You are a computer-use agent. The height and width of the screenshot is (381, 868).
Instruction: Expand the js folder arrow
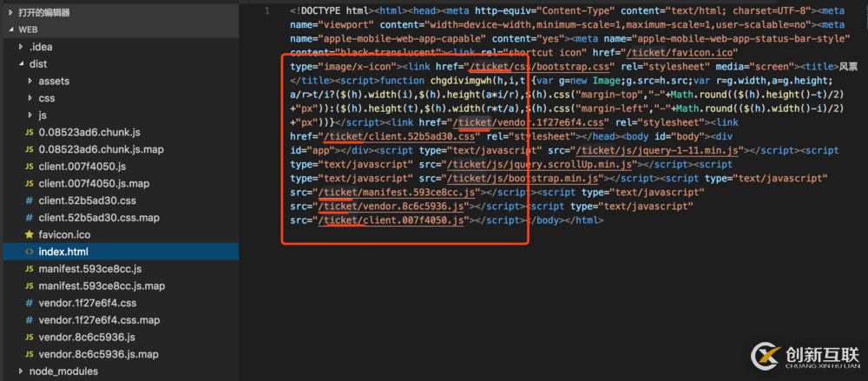coord(30,115)
